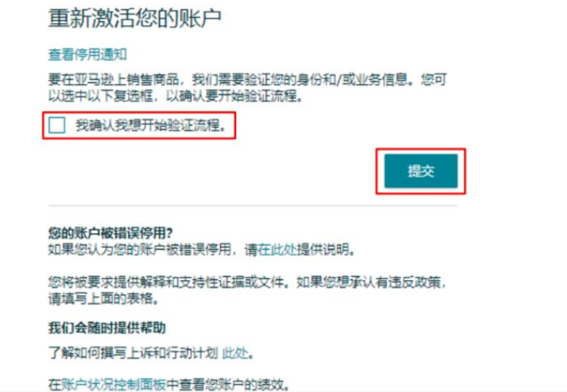
Task: Click the text 中查看您账户的绩效
Action: coord(228,385)
